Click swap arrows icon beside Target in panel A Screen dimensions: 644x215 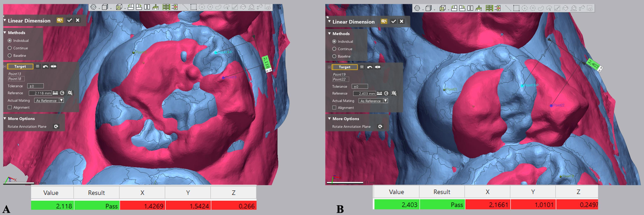53,66
